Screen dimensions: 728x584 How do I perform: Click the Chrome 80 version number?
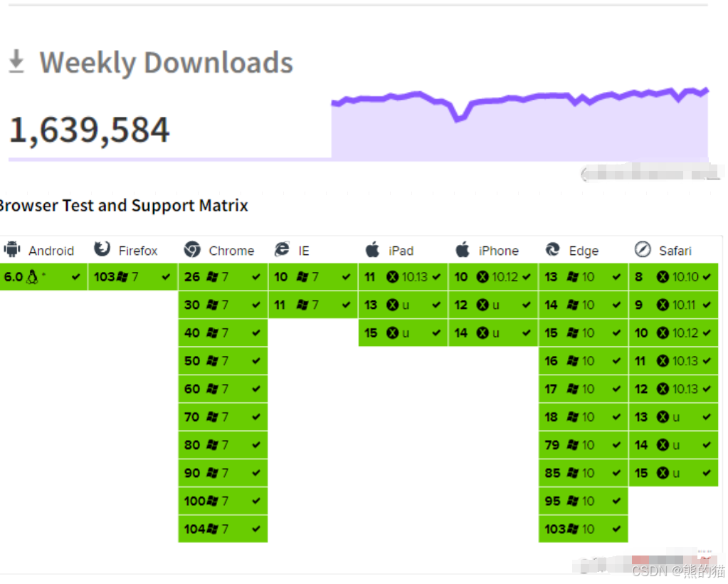coord(192,445)
